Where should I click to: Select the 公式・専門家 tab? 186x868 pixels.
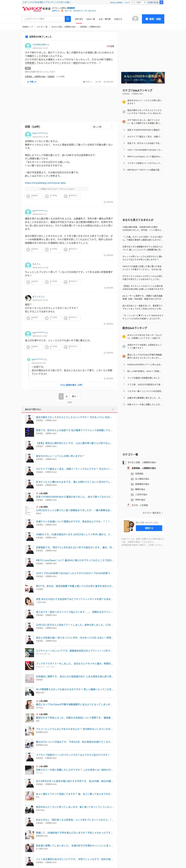[x=105, y=19]
